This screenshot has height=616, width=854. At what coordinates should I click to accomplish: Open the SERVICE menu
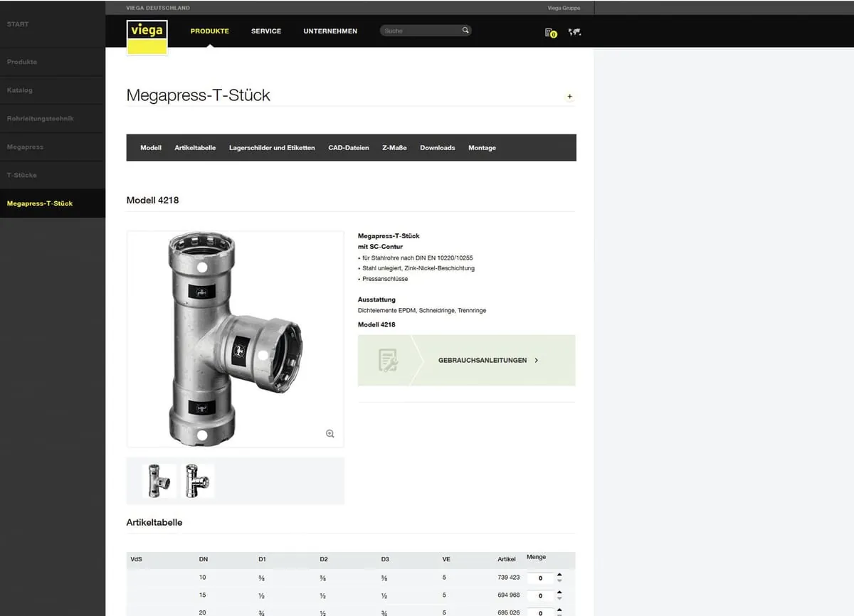click(266, 31)
